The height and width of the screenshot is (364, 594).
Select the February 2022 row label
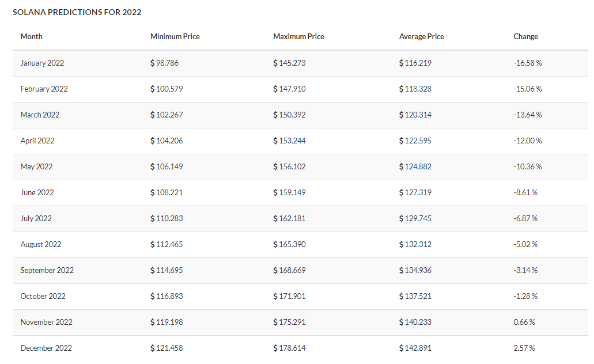point(44,89)
